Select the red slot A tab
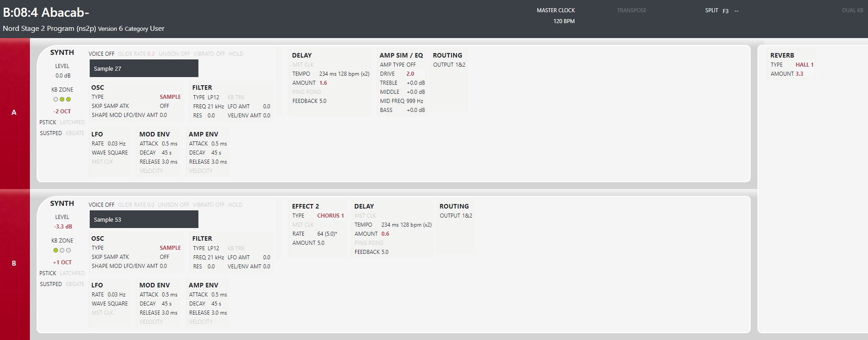This screenshot has height=340, width=868. pyautogui.click(x=14, y=112)
